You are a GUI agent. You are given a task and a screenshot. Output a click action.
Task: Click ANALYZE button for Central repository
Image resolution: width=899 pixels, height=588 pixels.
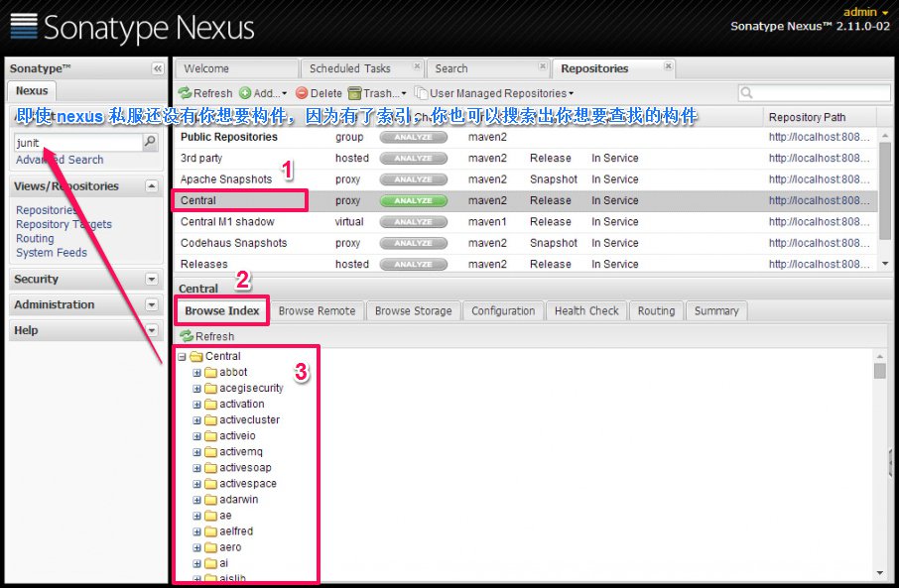414,200
